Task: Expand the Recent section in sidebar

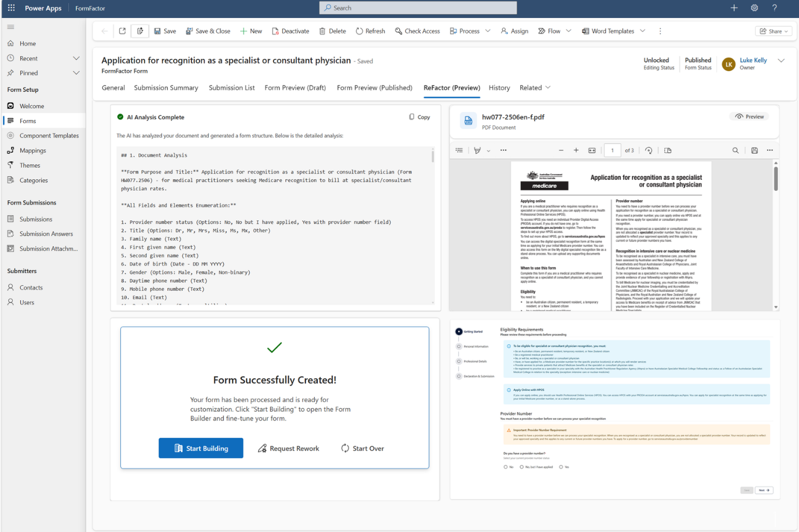Action: [76, 58]
